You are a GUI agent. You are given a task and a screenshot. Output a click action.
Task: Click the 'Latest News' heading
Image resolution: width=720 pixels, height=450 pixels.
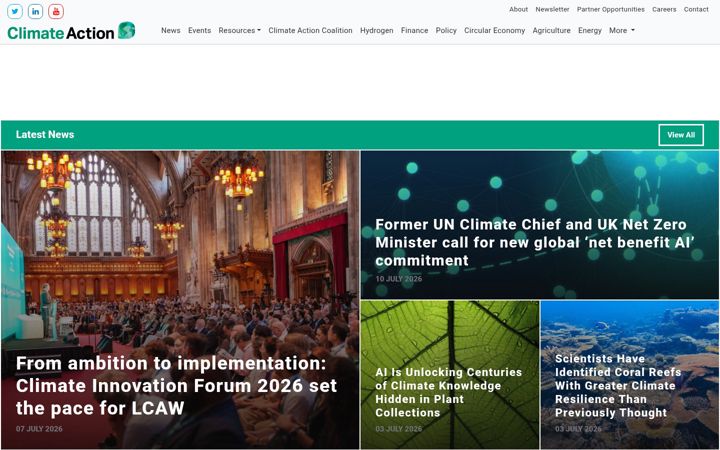tap(45, 135)
